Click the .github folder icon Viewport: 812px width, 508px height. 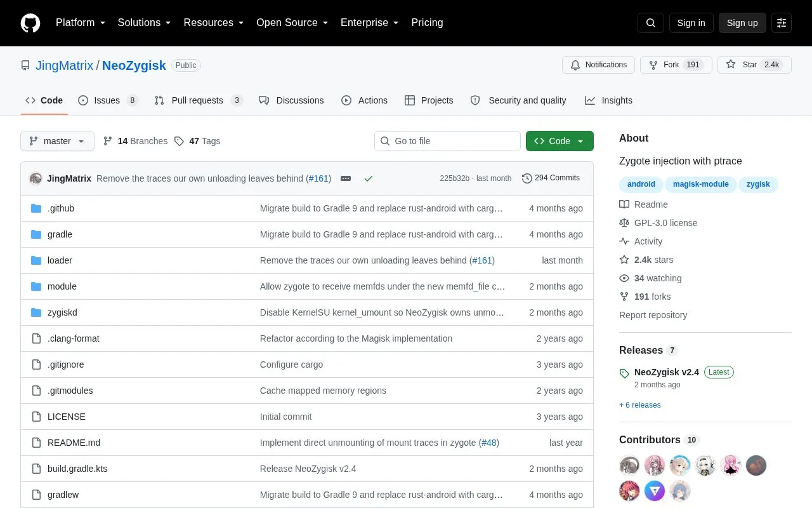pyautogui.click(x=36, y=208)
